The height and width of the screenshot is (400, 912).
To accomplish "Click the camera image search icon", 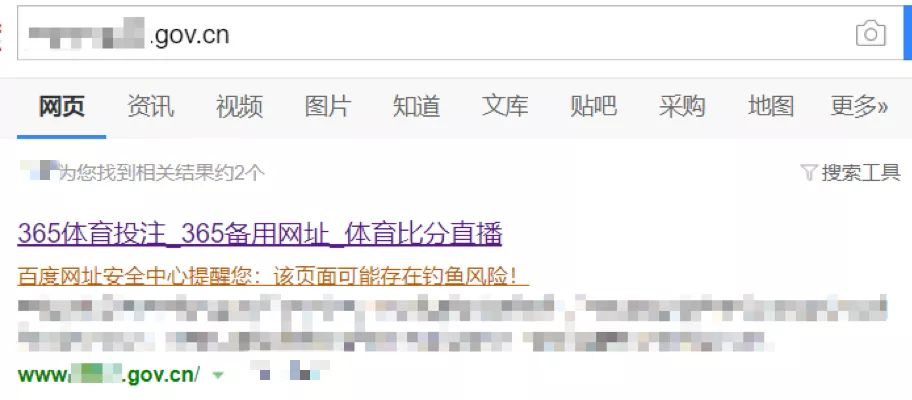I will pyautogui.click(x=871, y=34).
